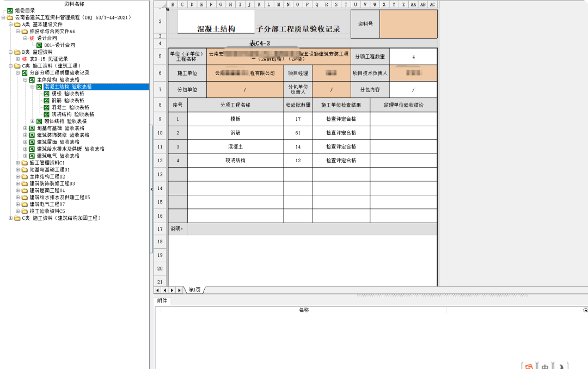Expand 建筑装饰装修 验收表格 node
Screen dimensions: 588x369
tap(25, 135)
